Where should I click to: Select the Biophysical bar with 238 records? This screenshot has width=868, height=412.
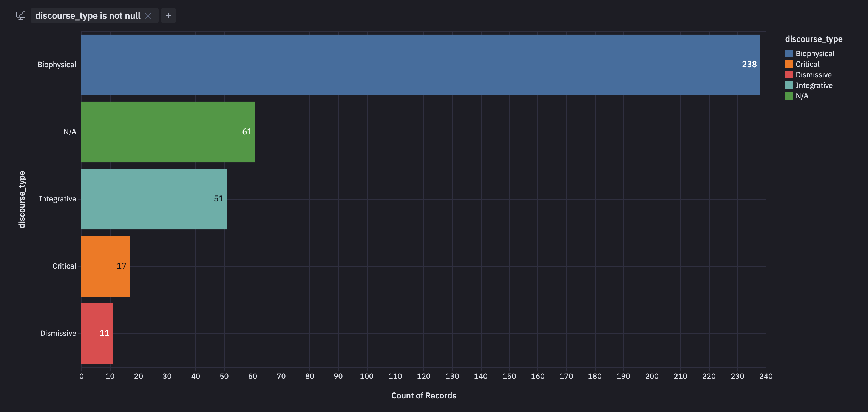pos(420,65)
